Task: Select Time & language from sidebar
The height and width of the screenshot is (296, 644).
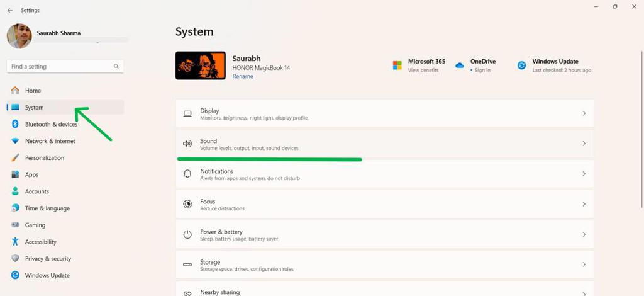Action: (x=47, y=208)
